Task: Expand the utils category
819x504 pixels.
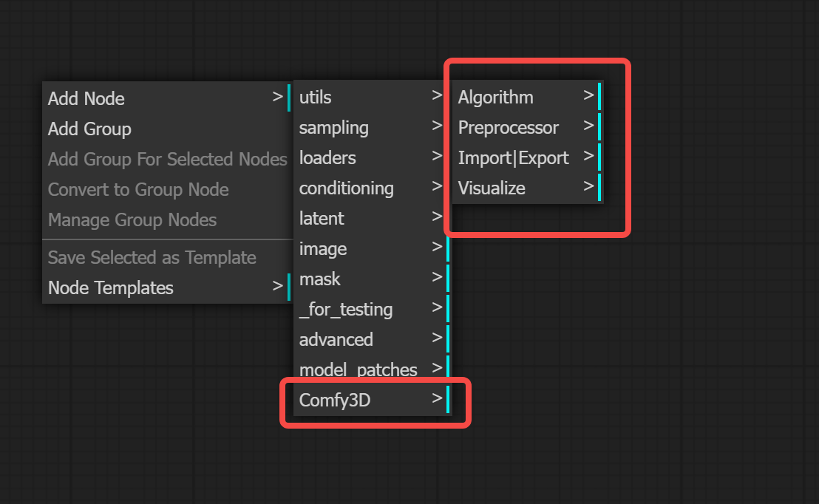Action: click(371, 97)
